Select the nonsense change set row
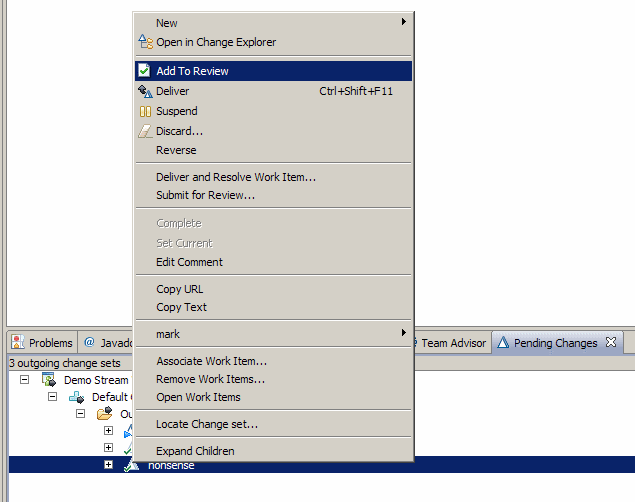Viewport: 635px width, 502px height. click(322, 465)
